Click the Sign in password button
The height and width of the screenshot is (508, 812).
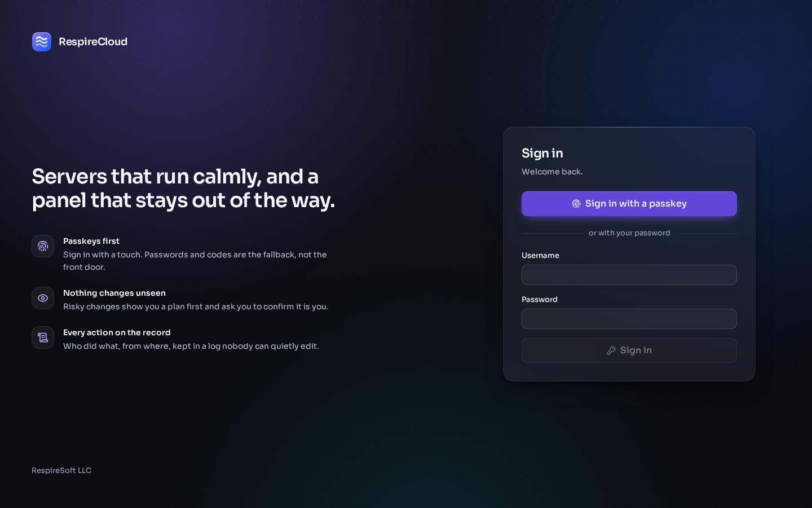[629, 351]
